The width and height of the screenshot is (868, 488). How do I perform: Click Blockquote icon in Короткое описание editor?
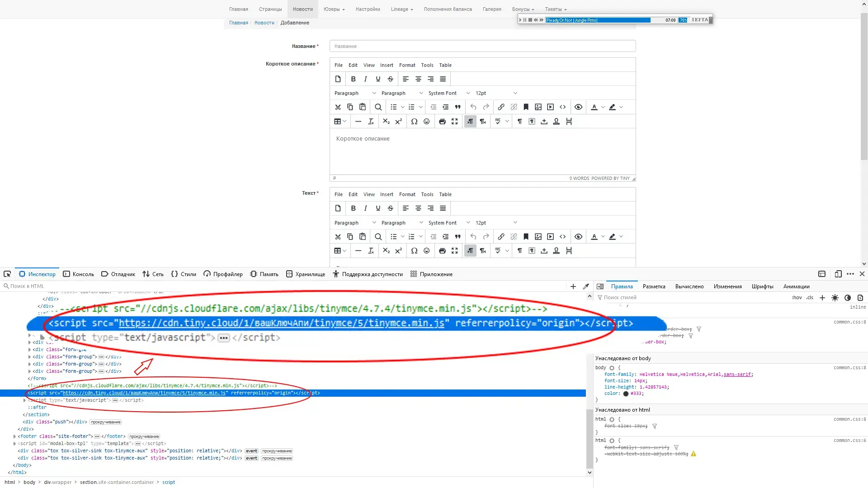click(458, 107)
